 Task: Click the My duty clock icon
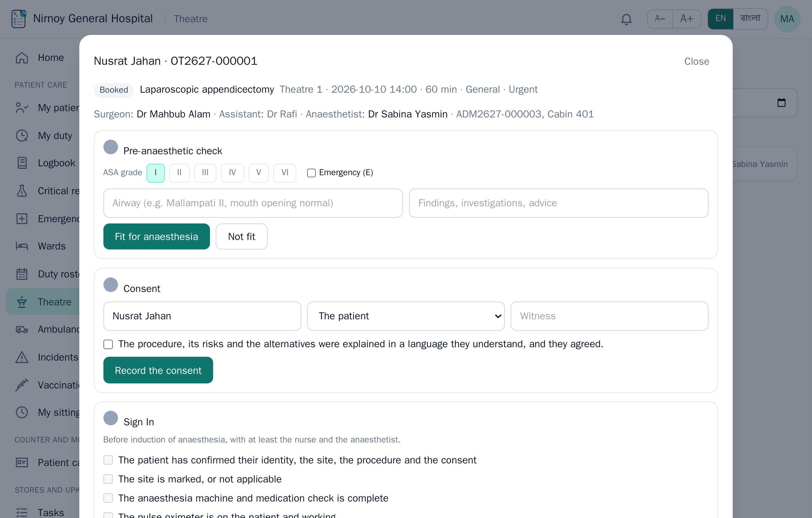pyautogui.click(x=22, y=136)
